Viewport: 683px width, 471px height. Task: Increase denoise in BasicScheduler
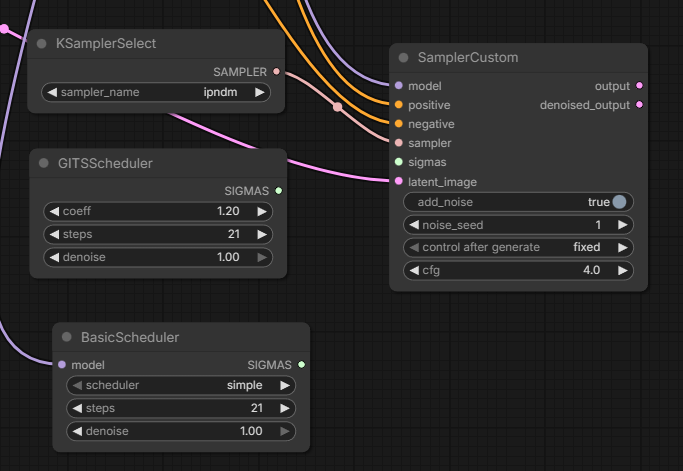pyautogui.click(x=285, y=431)
